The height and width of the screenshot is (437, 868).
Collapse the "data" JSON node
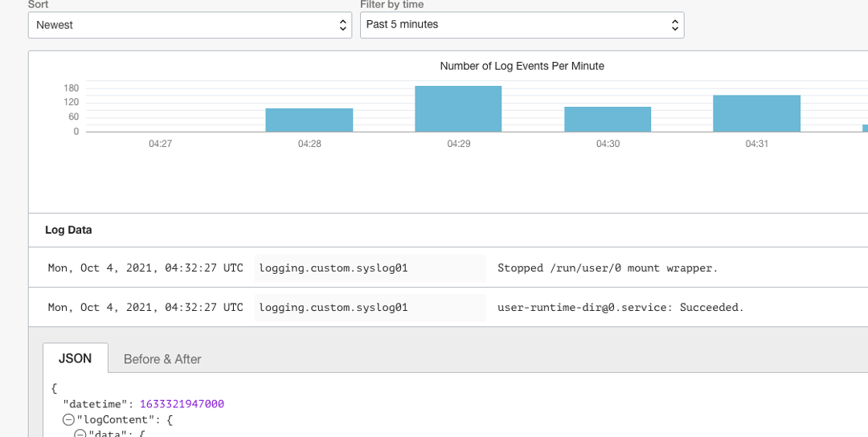tap(80, 435)
